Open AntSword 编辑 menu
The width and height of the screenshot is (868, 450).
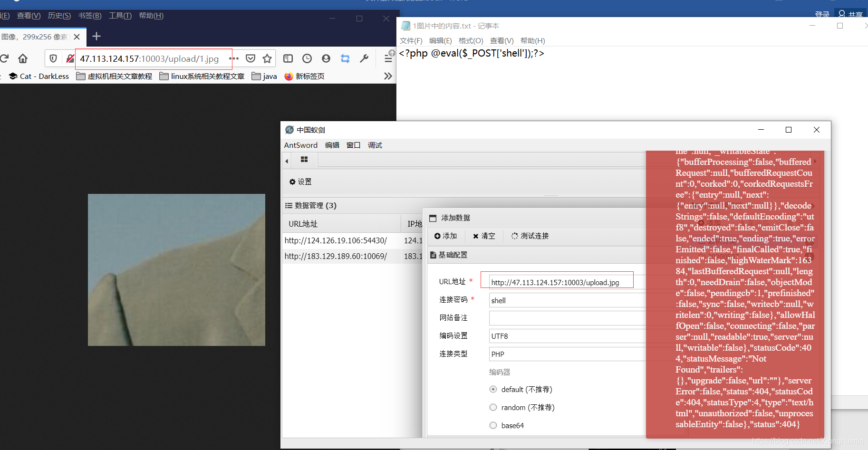(332, 145)
